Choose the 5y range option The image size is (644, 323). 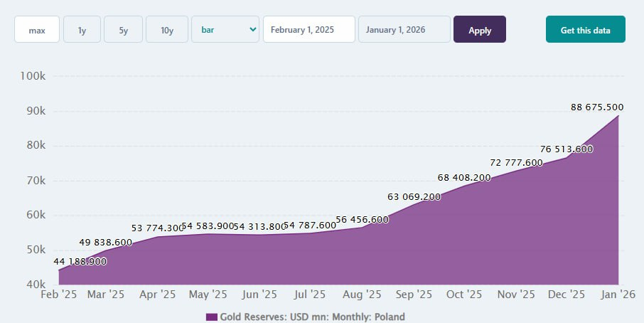pyautogui.click(x=123, y=30)
